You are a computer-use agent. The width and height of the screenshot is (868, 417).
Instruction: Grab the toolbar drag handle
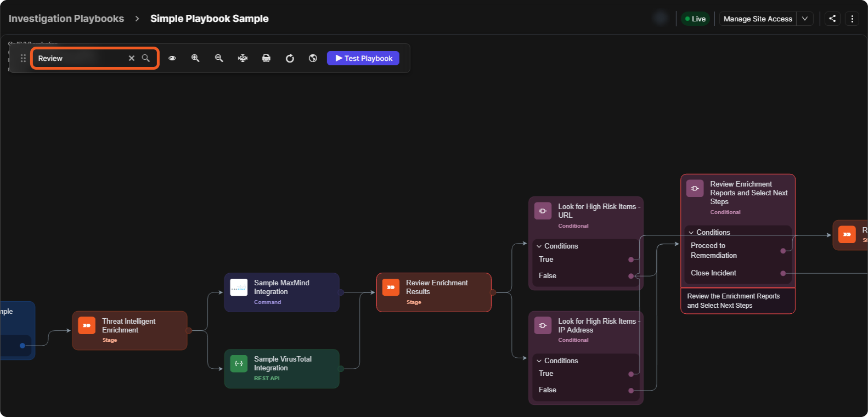(23, 58)
